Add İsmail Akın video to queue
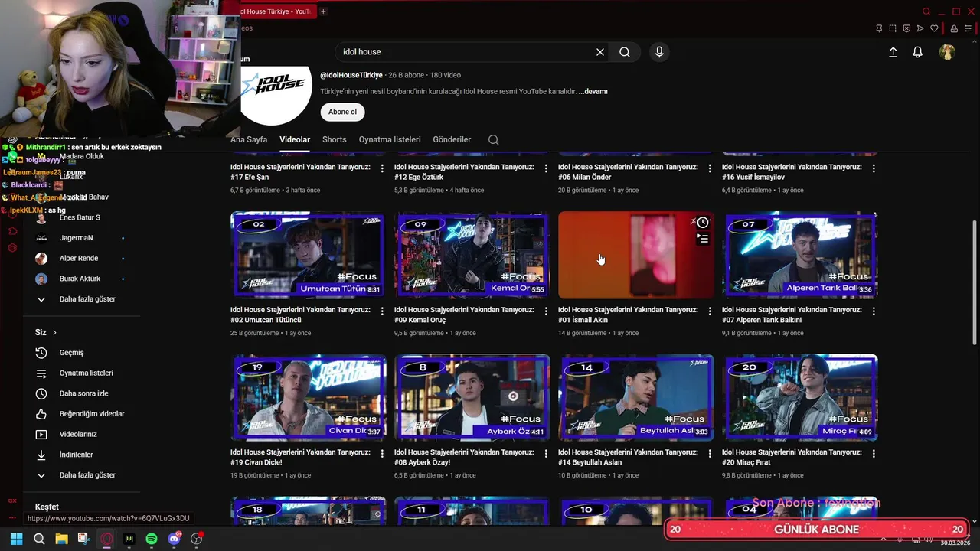The height and width of the screenshot is (551, 980). 703,239
